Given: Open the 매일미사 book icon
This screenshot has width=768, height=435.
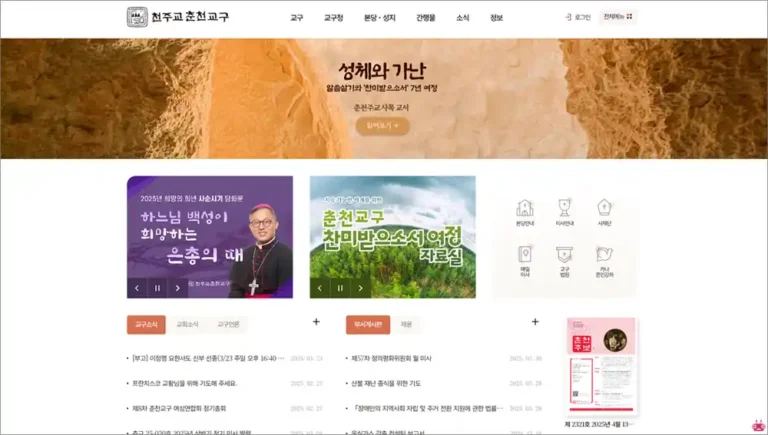Looking at the screenshot, I should pos(525,262).
